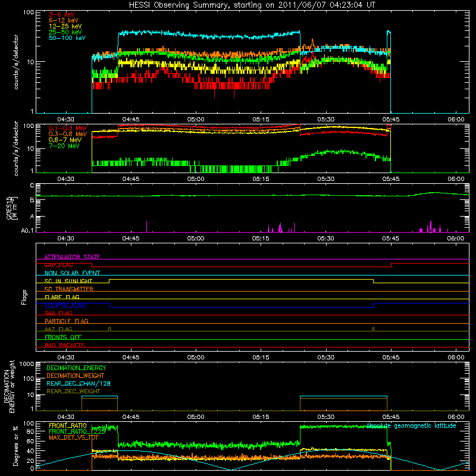Click the yellow 12-25 keV legend entry
The image size is (476, 476).
(x=65, y=26)
